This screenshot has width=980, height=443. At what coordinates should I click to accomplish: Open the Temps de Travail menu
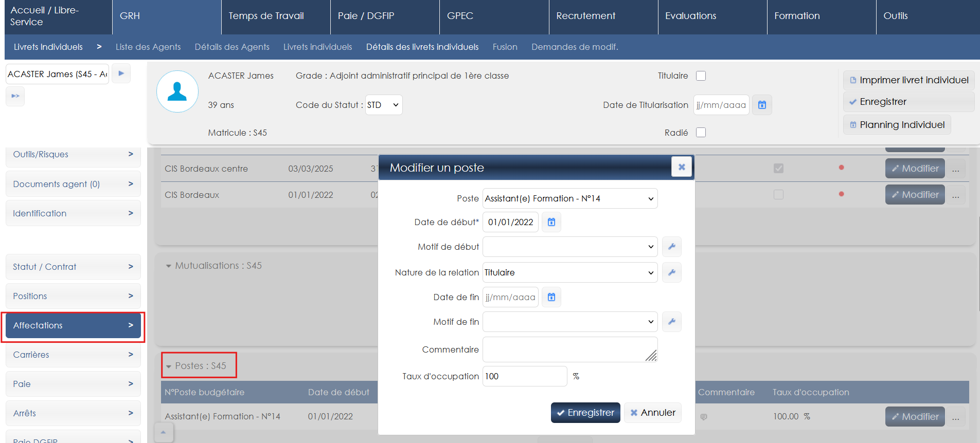pos(266,16)
